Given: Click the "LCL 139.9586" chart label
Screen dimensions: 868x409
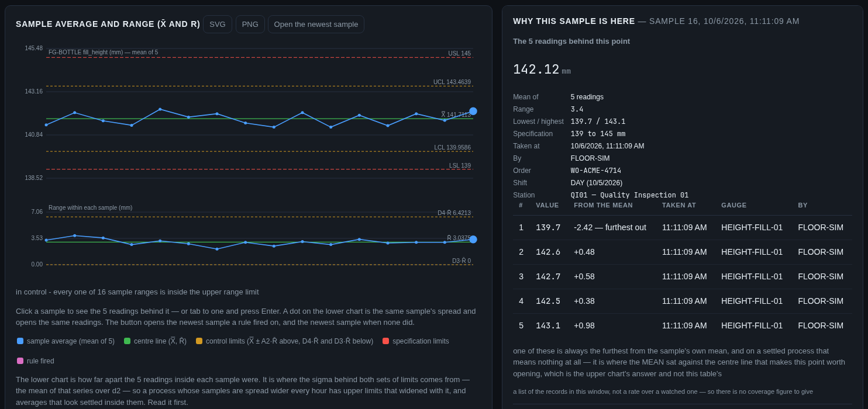Looking at the screenshot, I should pos(452,148).
